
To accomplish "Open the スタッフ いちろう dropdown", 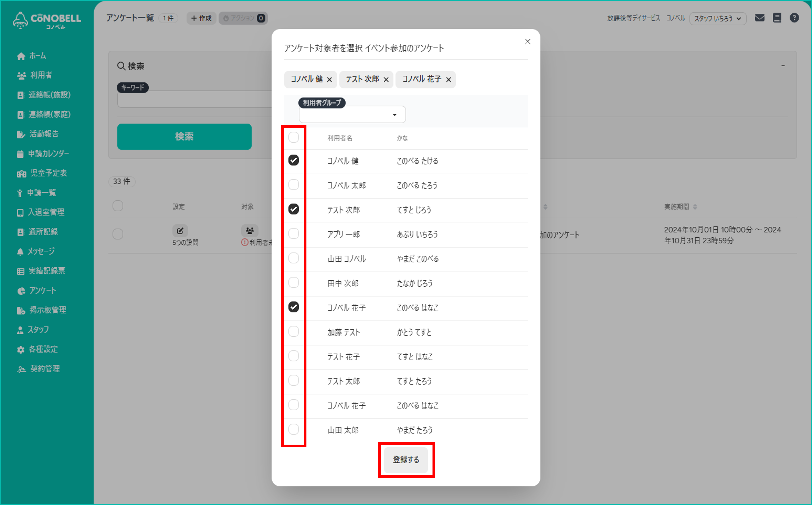I will (x=718, y=18).
